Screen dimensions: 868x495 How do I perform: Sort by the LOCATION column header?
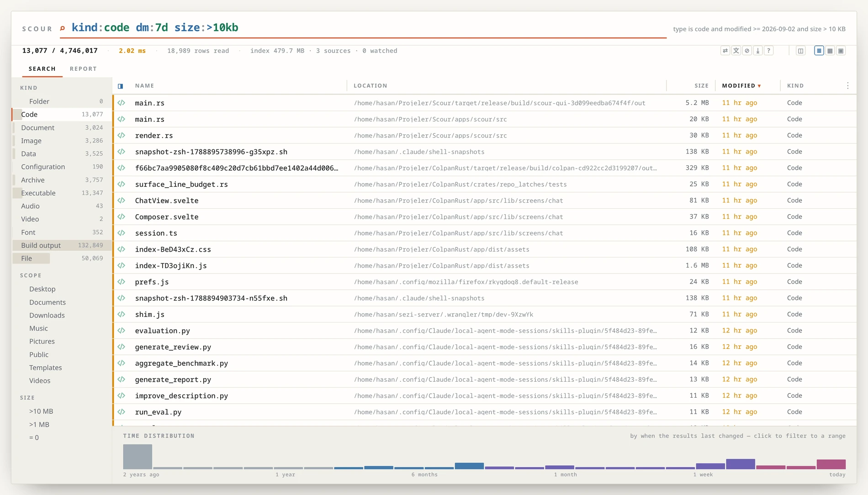[370, 85]
